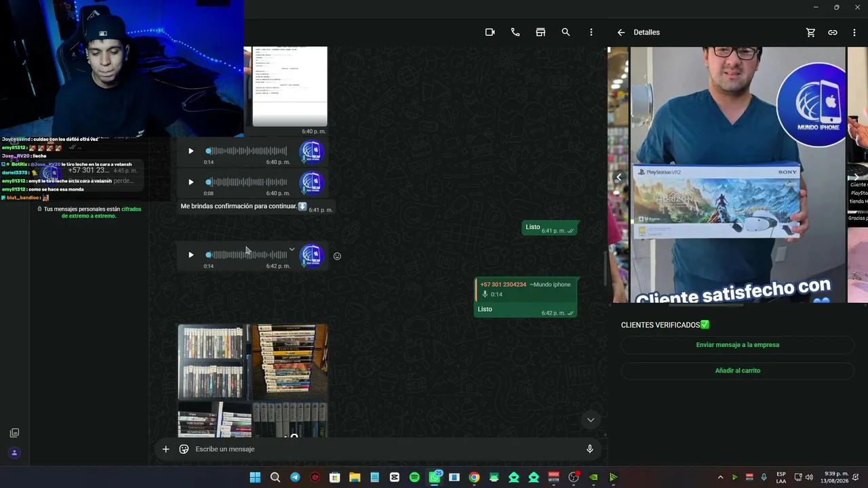Open the message options chevron on 6:42 voice note
This screenshot has height=488, width=868.
292,249
